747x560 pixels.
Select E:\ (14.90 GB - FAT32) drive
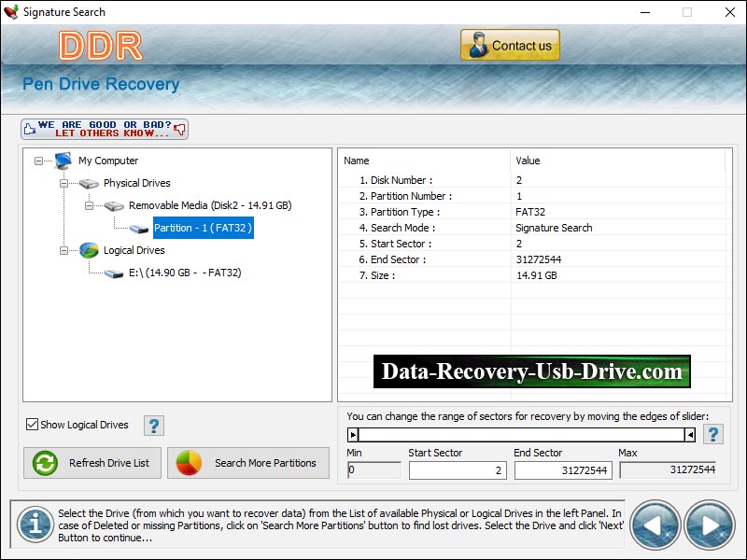pyautogui.click(x=185, y=273)
